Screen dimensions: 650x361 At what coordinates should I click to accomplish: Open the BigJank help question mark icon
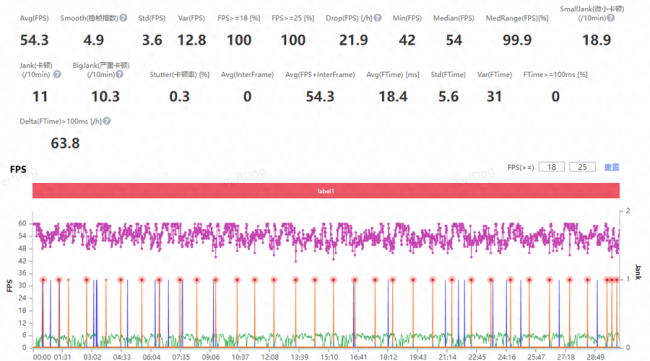[x=119, y=75]
